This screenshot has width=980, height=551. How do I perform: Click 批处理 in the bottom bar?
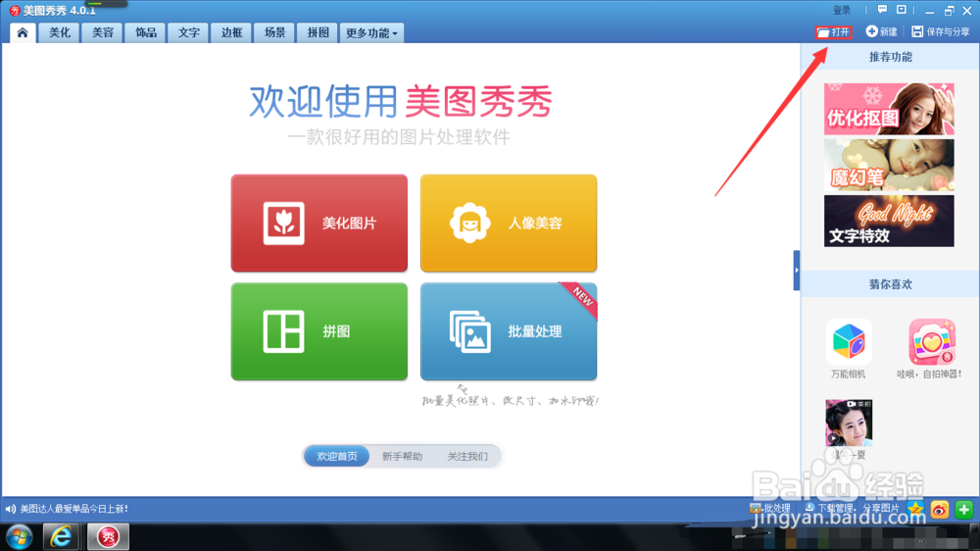point(770,509)
